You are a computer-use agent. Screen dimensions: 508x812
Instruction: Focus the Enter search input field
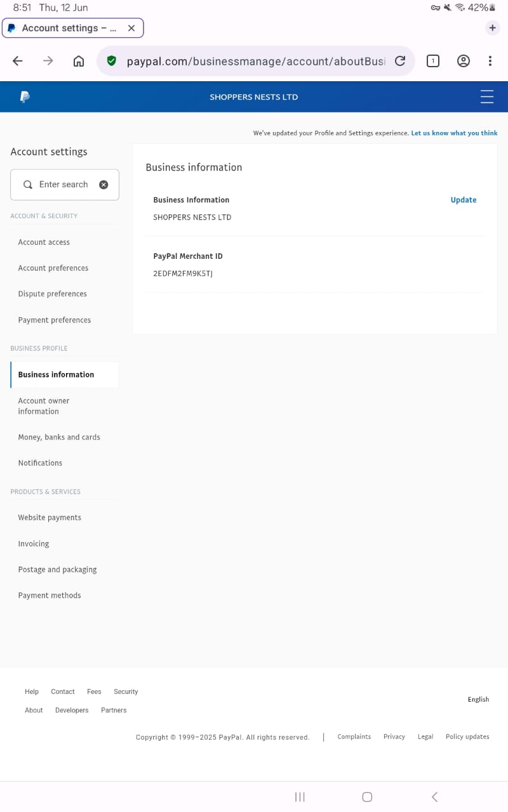(63, 185)
